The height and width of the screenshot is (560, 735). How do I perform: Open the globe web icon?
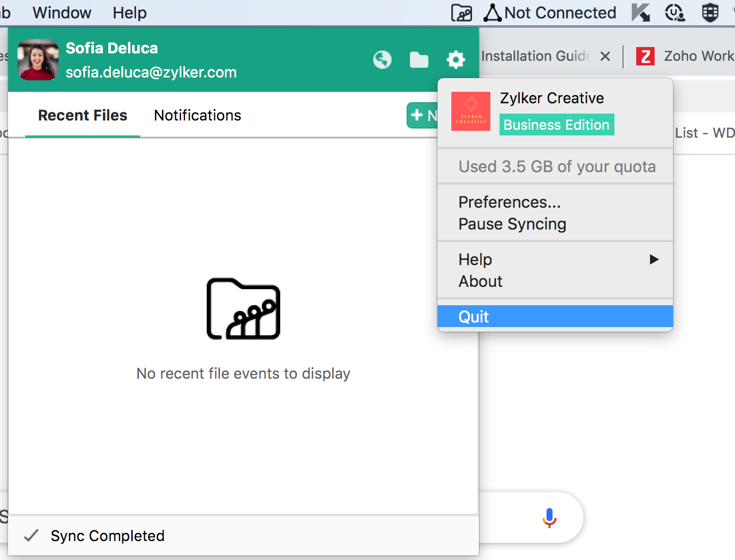[x=382, y=60]
